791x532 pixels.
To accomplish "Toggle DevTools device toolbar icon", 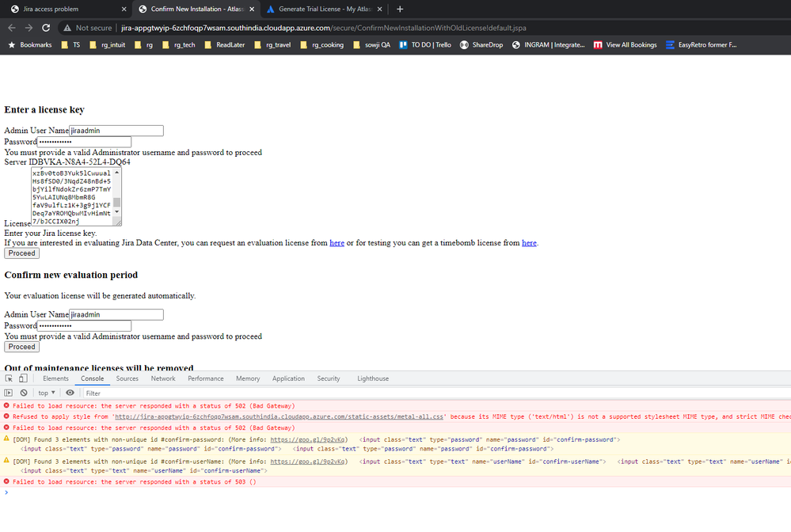I will point(23,378).
